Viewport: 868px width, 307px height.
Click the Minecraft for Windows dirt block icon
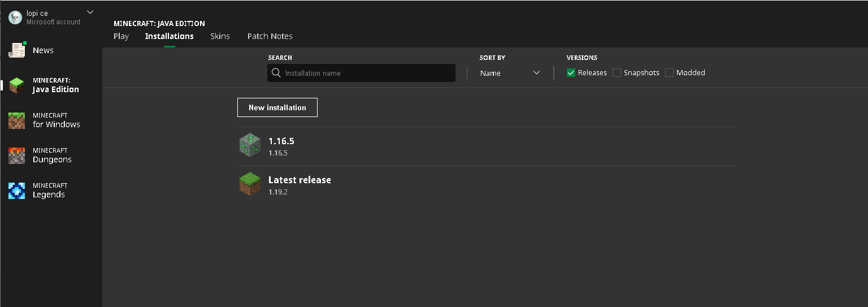(x=17, y=120)
